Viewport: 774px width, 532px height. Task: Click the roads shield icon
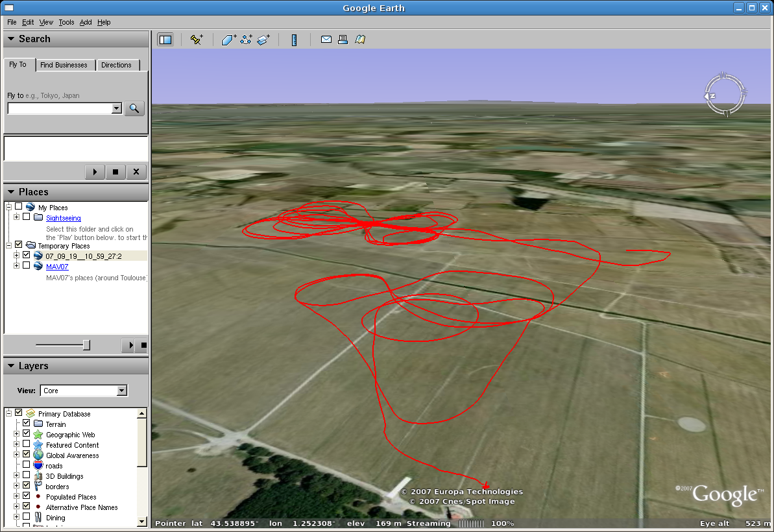pos(38,465)
